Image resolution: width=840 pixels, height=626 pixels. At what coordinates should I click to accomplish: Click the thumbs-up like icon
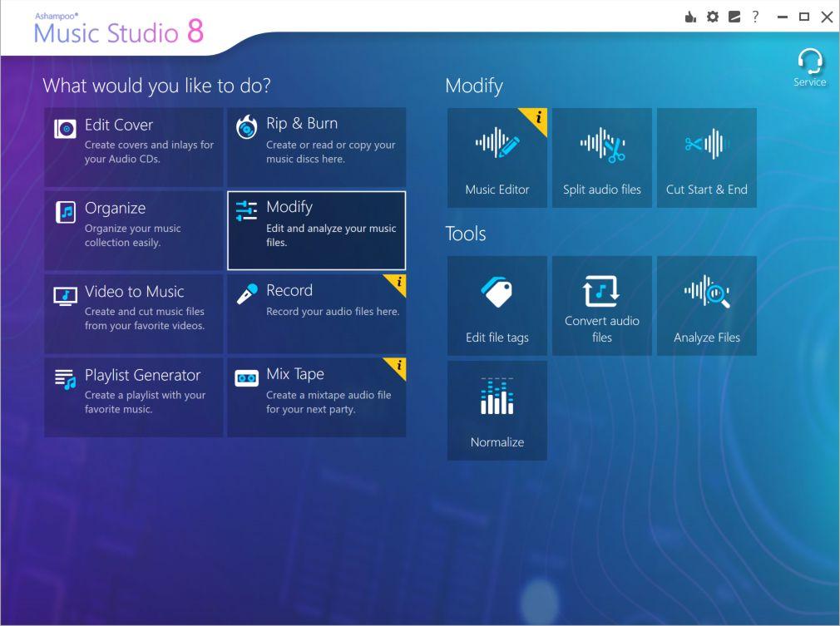pos(690,17)
